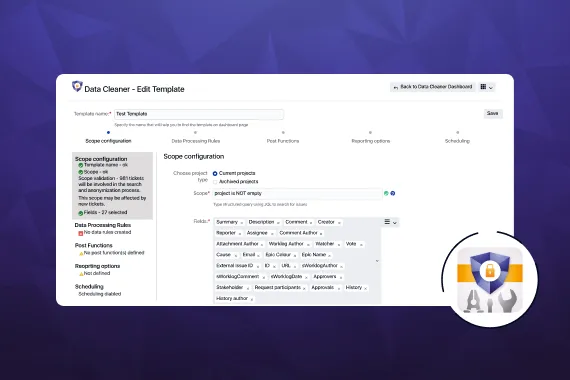Remove the Watcher field tag
The image size is (570, 380).
coord(338,245)
